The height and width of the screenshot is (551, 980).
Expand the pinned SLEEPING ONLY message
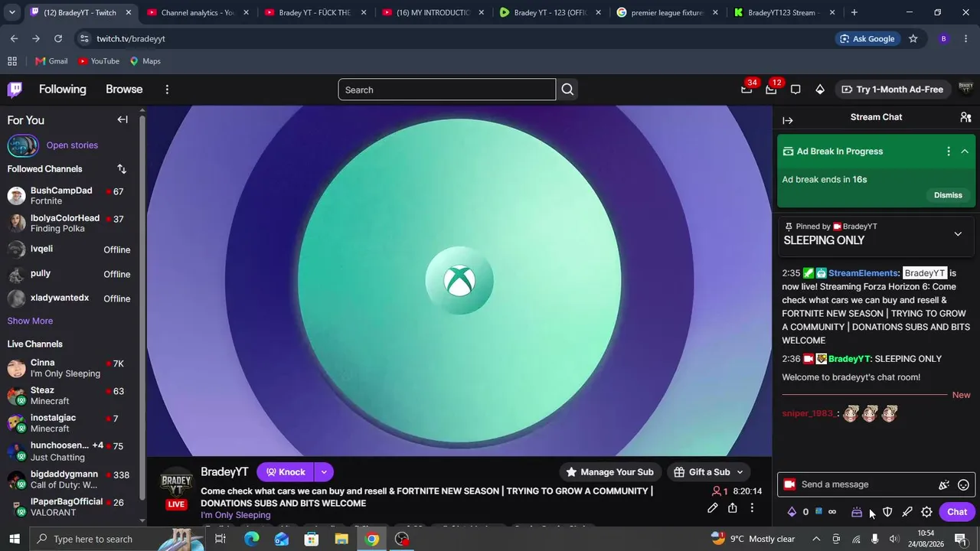tap(958, 234)
